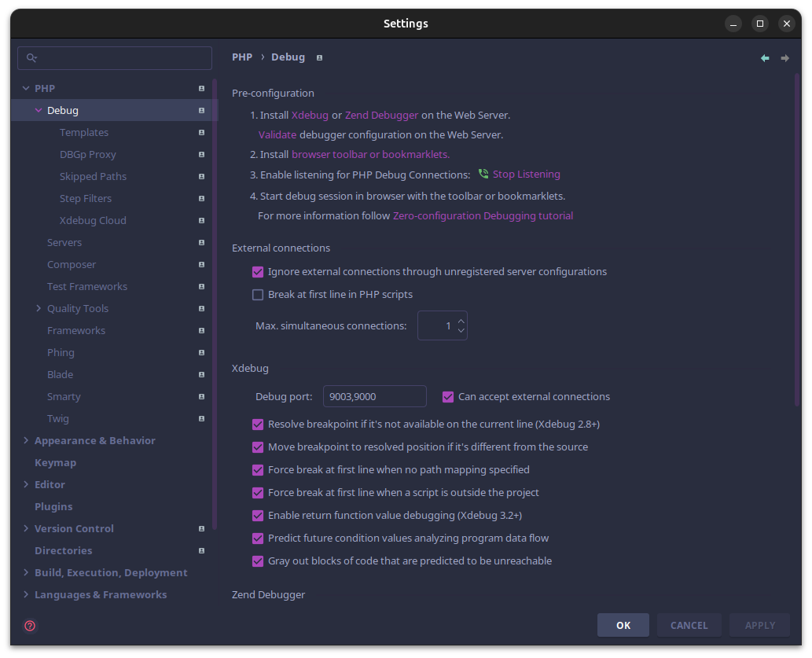
Task: Increase max simultaneous connections with up arrow
Action: point(461,322)
